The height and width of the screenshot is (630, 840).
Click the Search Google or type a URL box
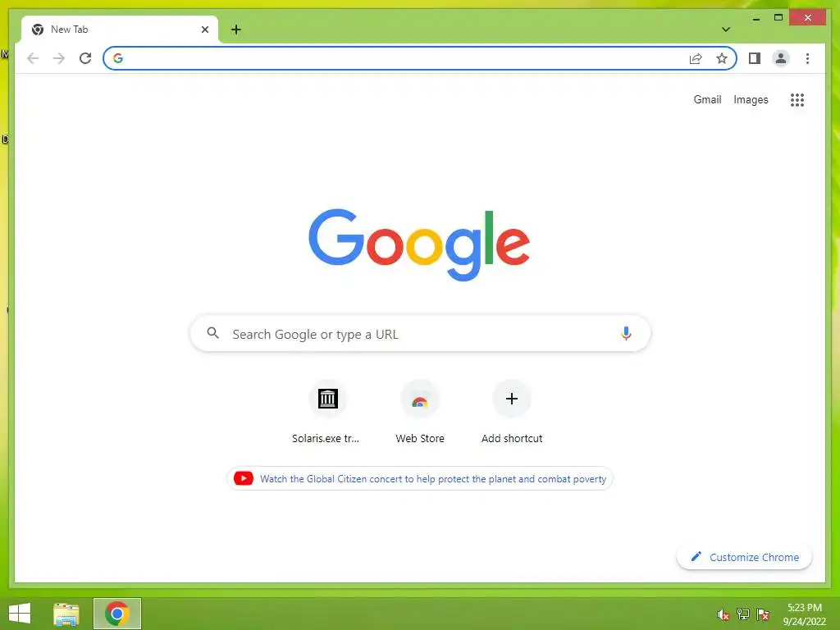[x=420, y=334]
